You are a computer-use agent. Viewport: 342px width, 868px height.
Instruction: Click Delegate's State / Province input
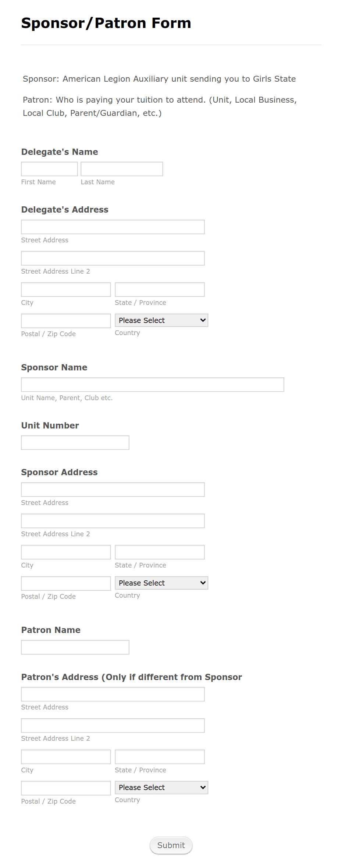click(160, 289)
